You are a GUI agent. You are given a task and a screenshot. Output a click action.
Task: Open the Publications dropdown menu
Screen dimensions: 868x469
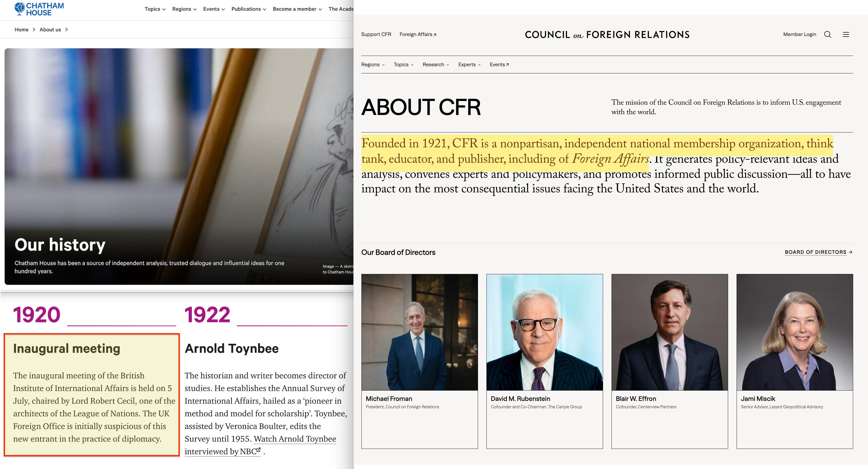[249, 9]
